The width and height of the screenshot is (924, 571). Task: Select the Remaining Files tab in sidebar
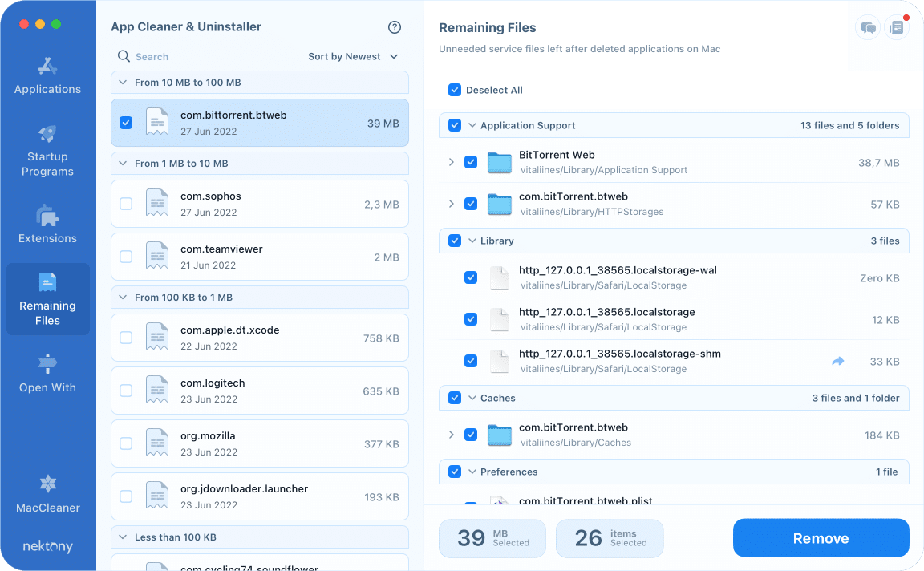click(x=47, y=299)
